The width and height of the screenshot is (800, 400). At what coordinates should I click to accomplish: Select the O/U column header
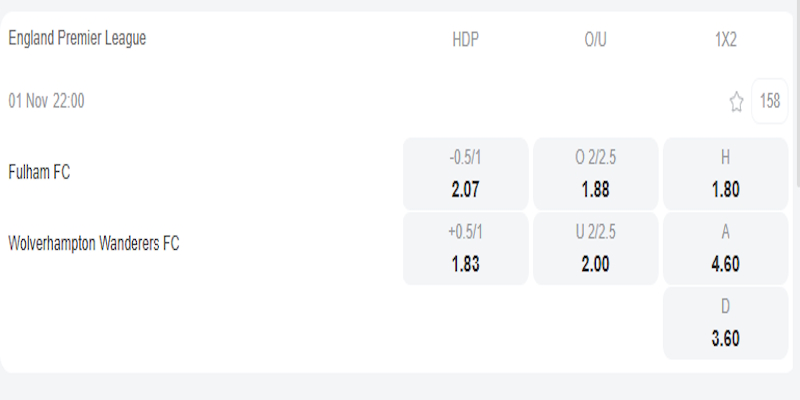point(596,40)
